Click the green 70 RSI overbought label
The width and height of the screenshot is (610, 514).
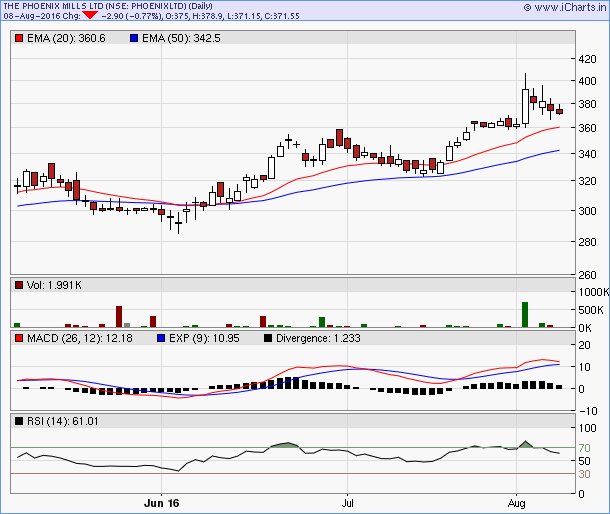click(x=584, y=448)
